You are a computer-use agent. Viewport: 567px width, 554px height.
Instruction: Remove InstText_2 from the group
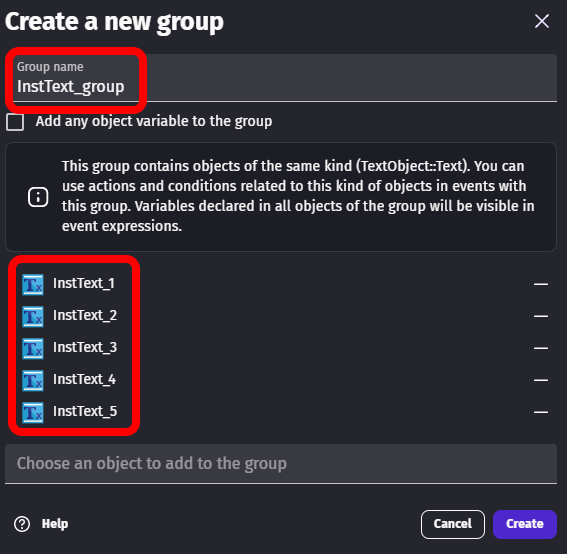pyautogui.click(x=541, y=316)
